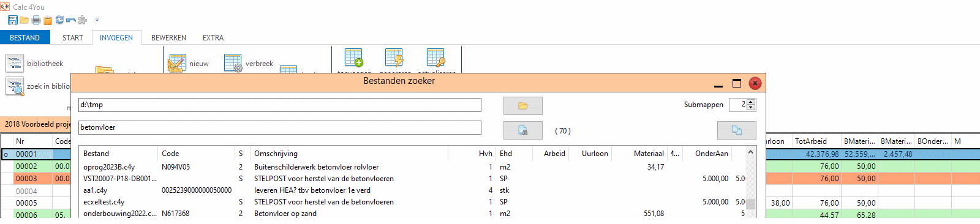Click the results list scrollbar up arrow
Image resolution: width=980 pixels, height=224 pixels.
click(750, 152)
